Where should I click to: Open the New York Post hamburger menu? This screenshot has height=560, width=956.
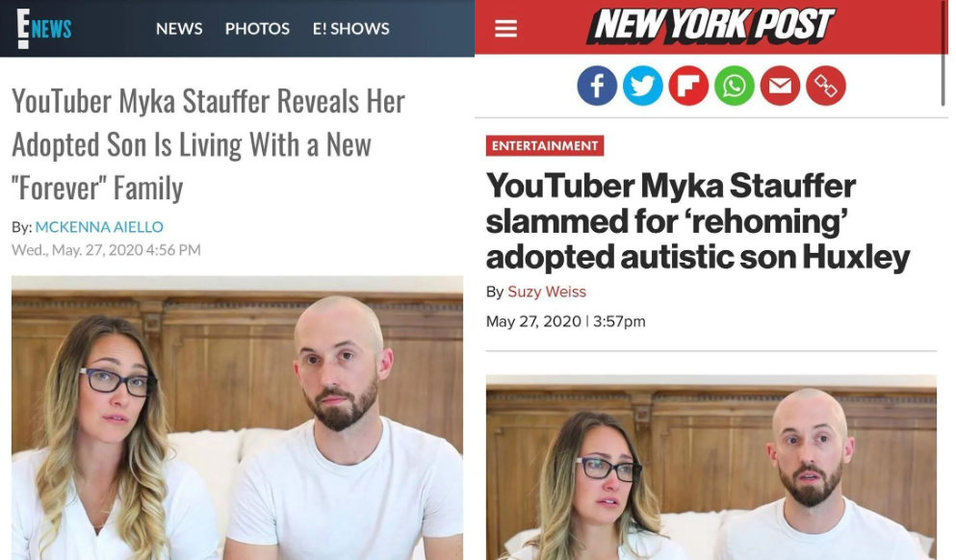[505, 29]
